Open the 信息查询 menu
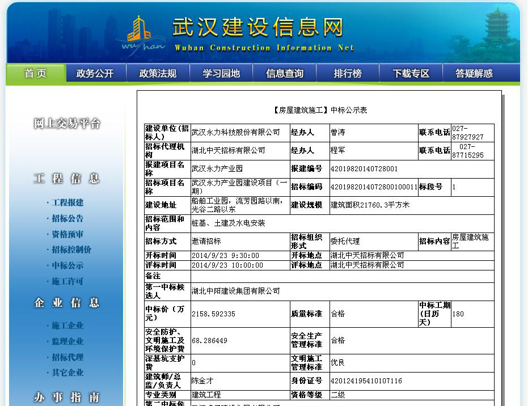Viewport: 532px width, 406px height. coord(285,73)
